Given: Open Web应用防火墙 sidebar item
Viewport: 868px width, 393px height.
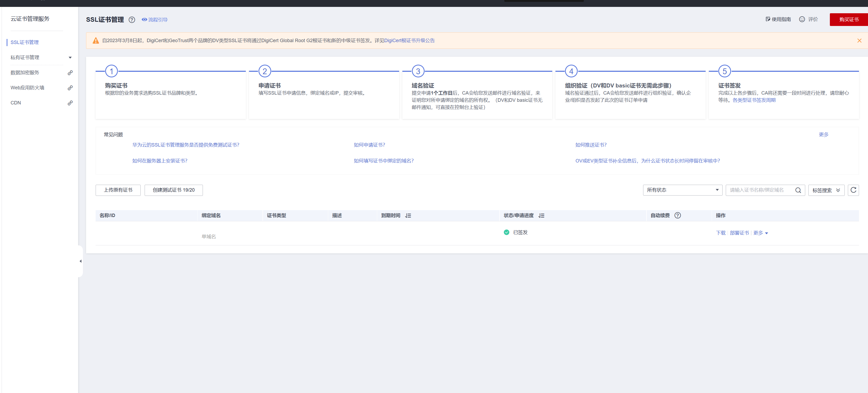Looking at the screenshot, I should pos(27,88).
